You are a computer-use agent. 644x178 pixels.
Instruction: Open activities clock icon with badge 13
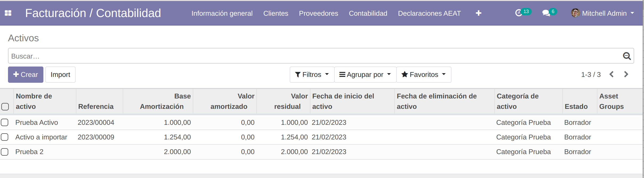pos(523,12)
